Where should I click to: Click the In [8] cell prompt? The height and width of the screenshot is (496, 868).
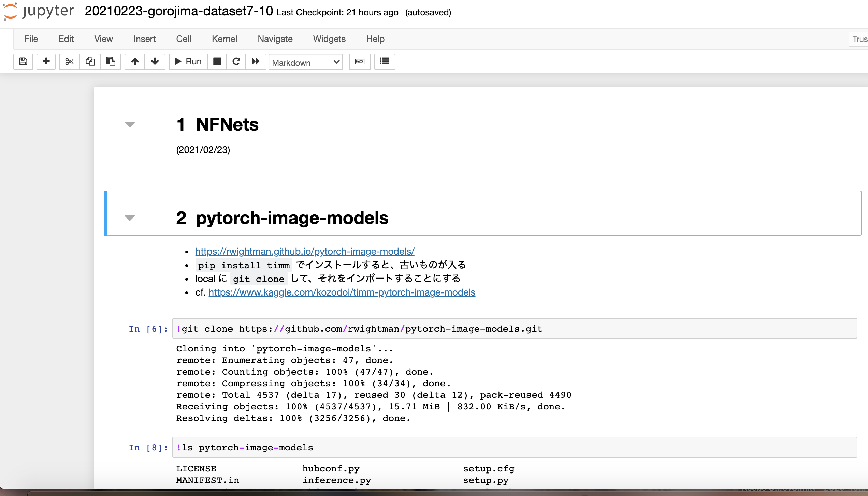148,448
